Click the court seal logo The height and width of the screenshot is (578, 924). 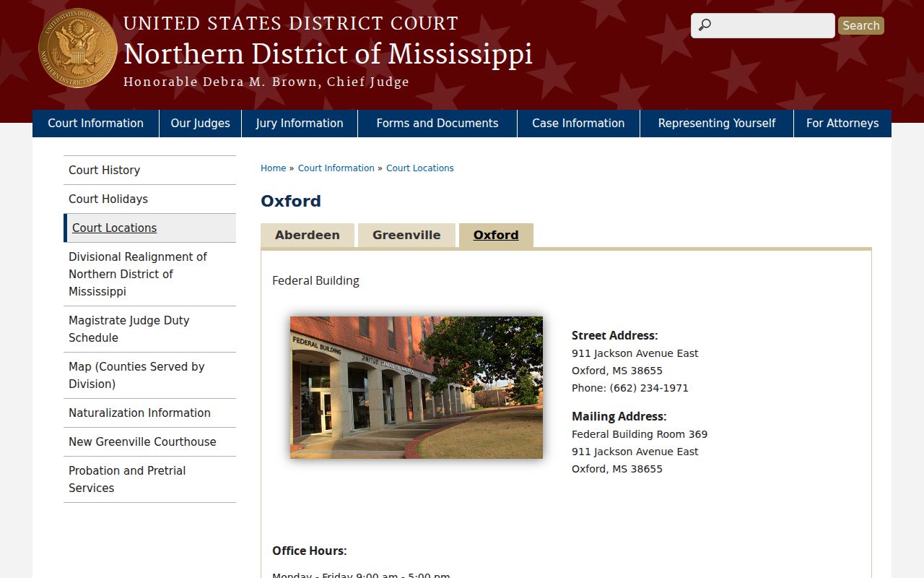78,48
